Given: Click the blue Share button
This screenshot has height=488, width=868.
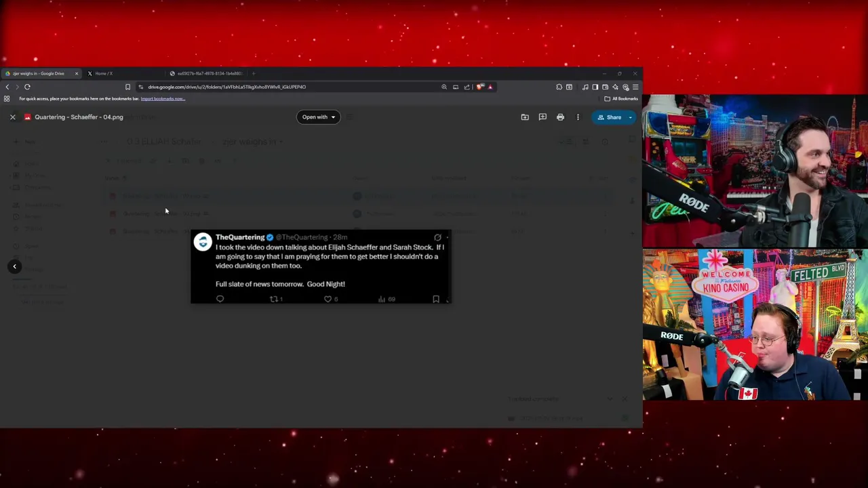Looking at the screenshot, I should click(609, 117).
